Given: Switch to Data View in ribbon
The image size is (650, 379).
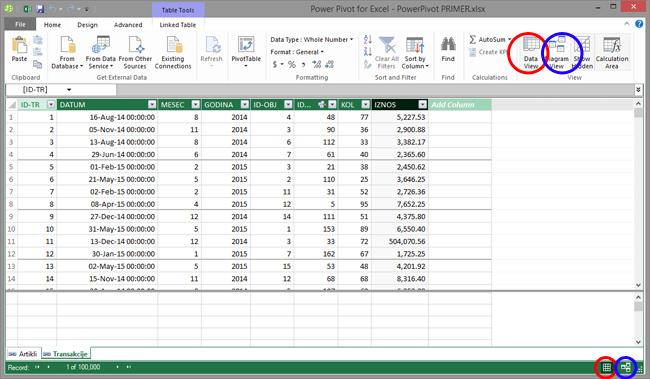Looking at the screenshot, I should pyautogui.click(x=531, y=53).
